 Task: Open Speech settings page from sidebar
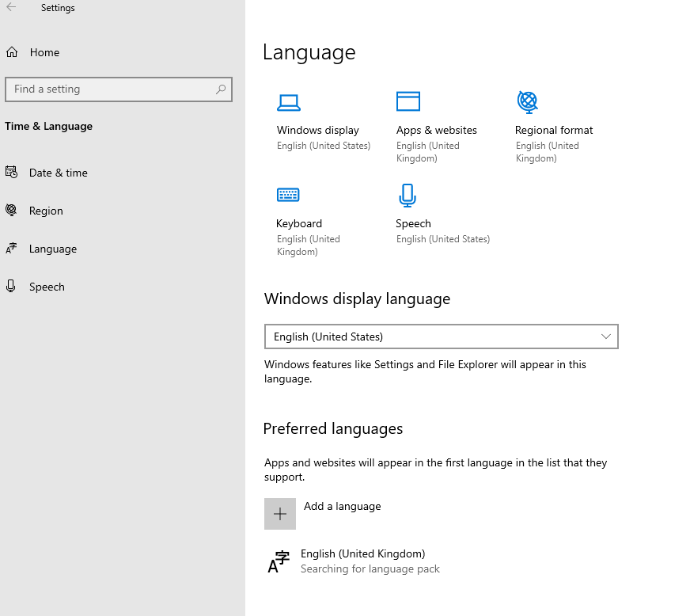click(47, 287)
